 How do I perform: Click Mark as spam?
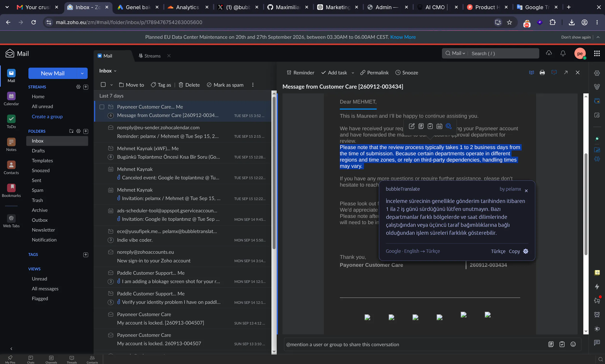225,85
